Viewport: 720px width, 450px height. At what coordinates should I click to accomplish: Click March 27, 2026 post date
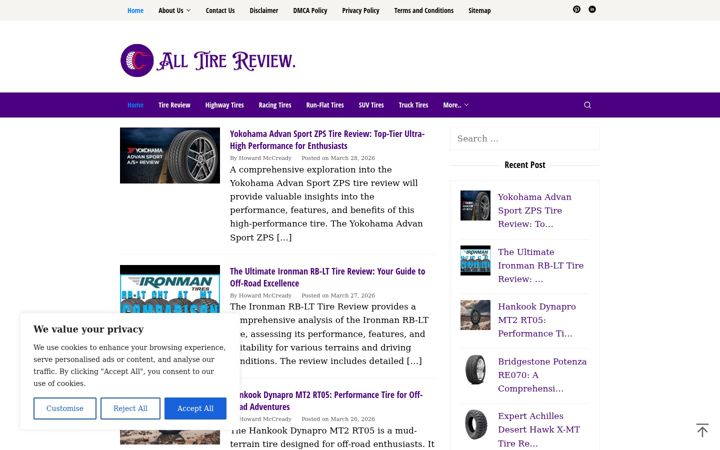coord(353,295)
